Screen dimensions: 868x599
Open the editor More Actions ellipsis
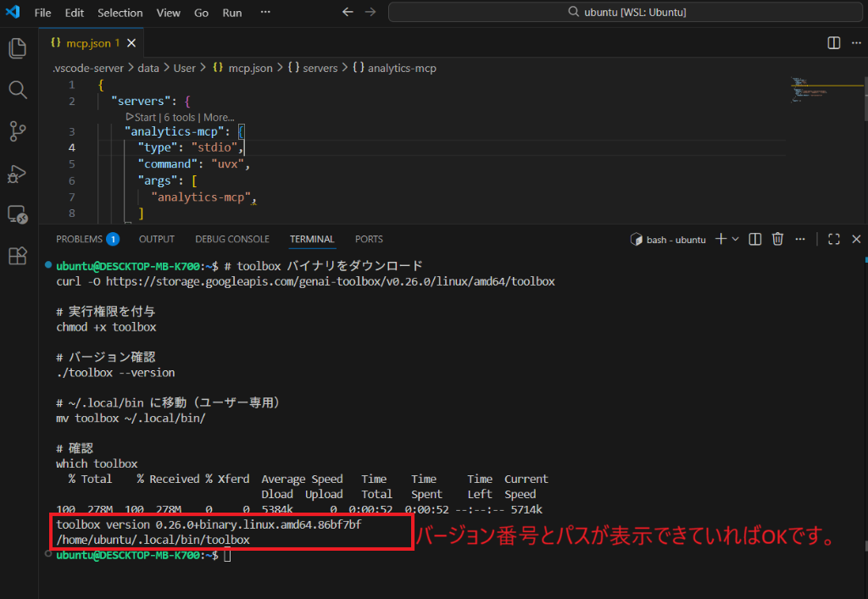856,43
